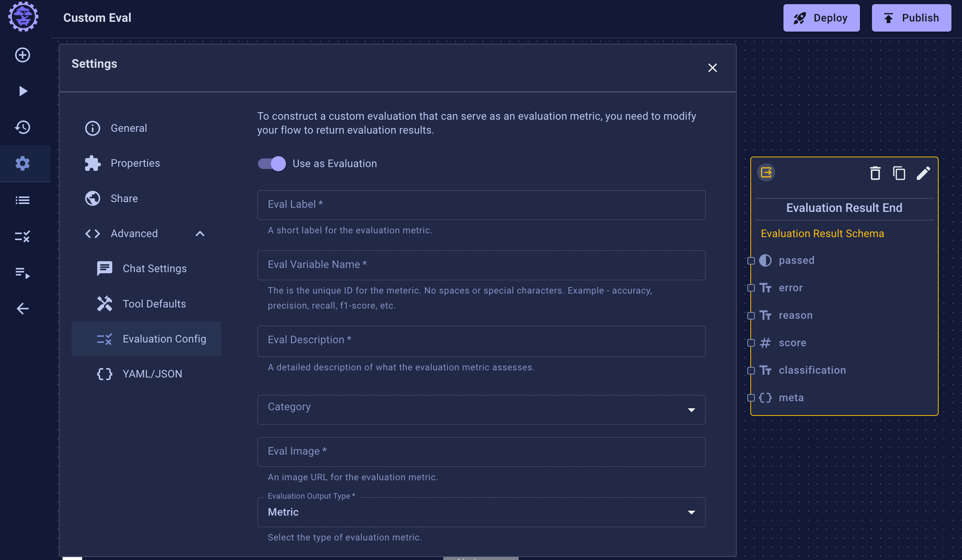Image resolution: width=962 pixels, height=560 pixels.
Task: Click the globe icon next to Share
Action: point(92,198)
